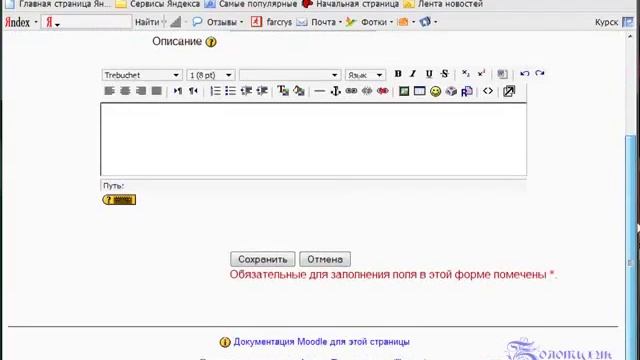This screenshot has height=360, width=640.
Task: Open search and replace tool
Action: pos(467,91)
